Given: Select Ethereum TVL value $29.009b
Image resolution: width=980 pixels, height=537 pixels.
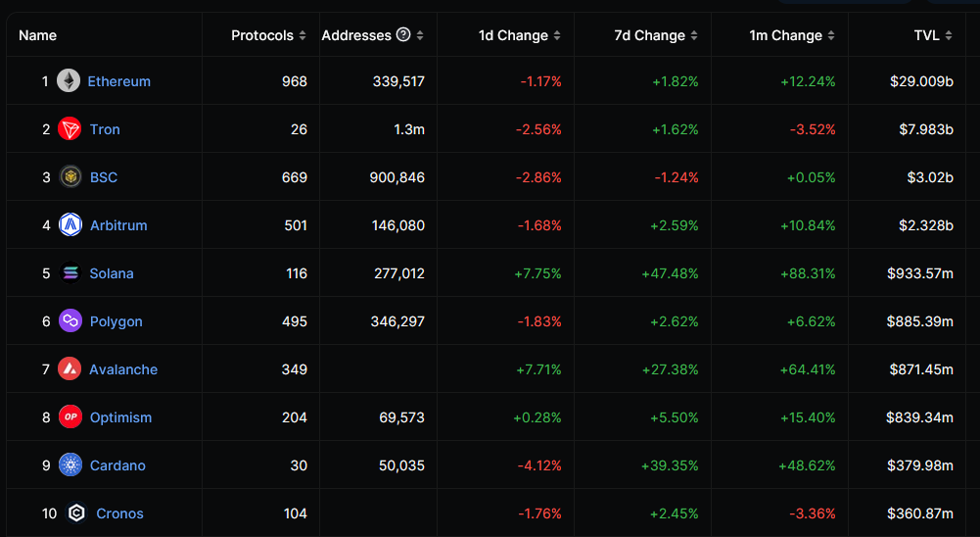Looking at the screenshot, I should (x=922, y=81).
